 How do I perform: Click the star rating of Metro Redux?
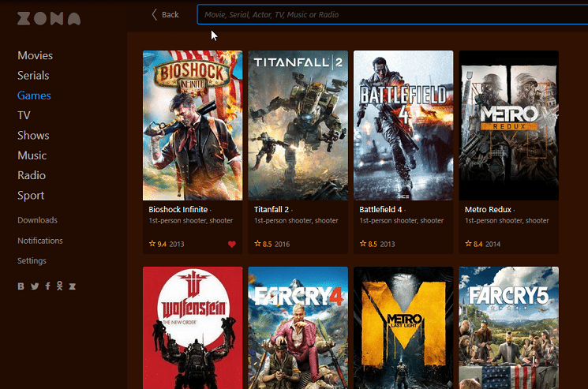click(474, 244)
